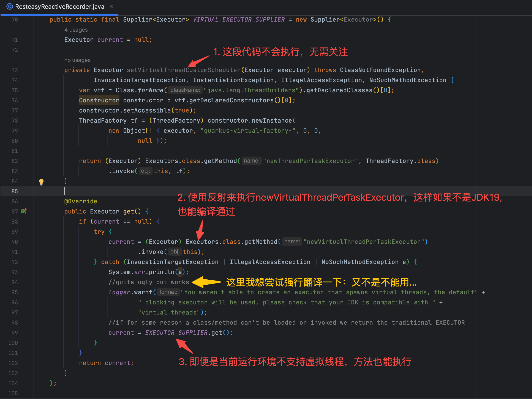
Task: Click line number 85 in the gutter
Action: point(15,191)
